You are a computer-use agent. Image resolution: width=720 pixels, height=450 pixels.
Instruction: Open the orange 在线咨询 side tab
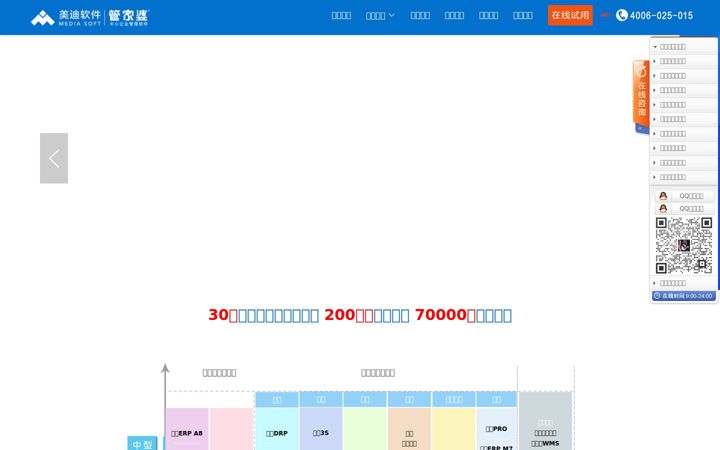tap(641, 93)
